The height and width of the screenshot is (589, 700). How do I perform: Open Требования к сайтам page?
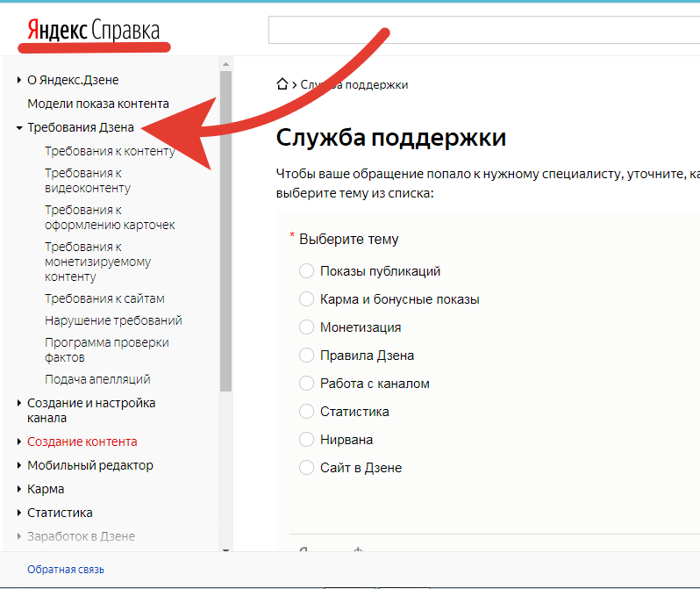coord(104,298)
